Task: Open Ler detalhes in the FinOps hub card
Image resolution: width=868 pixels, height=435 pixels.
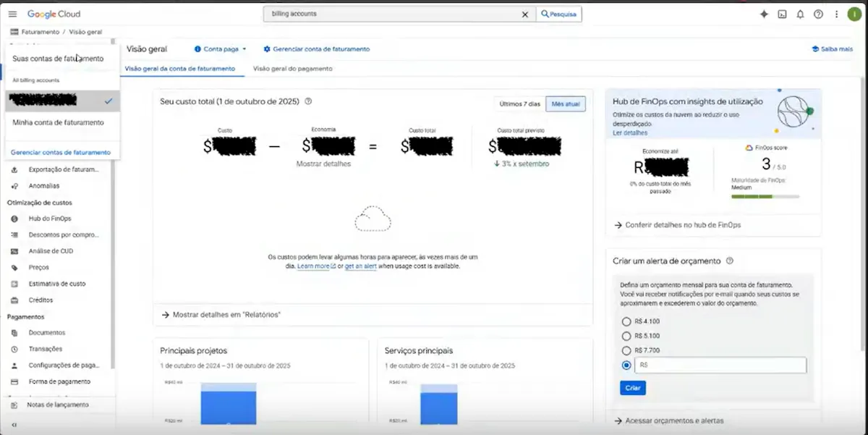Action: pos(630,133)
